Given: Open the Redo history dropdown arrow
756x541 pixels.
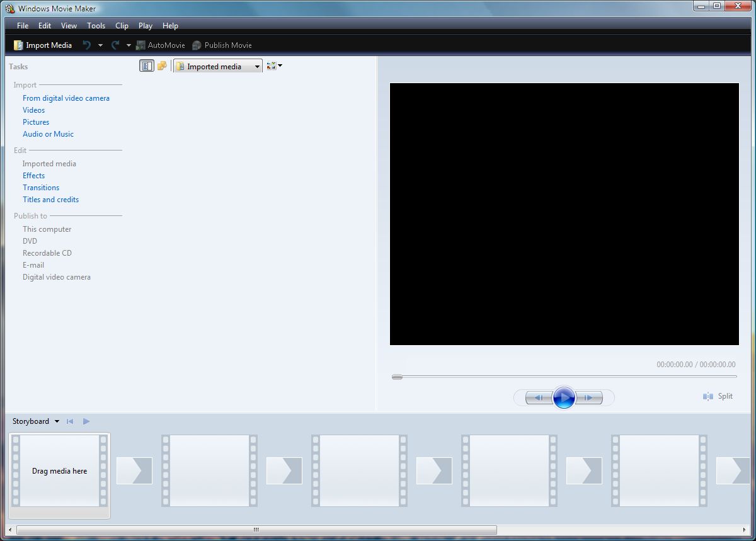Looking at the screenshot, I should pyautogui.click(x=129, y=45).
